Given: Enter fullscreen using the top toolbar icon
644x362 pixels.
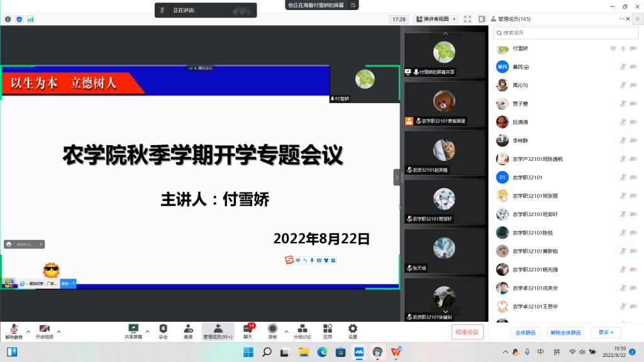Looking at the screenshot, I should [467, 19].
